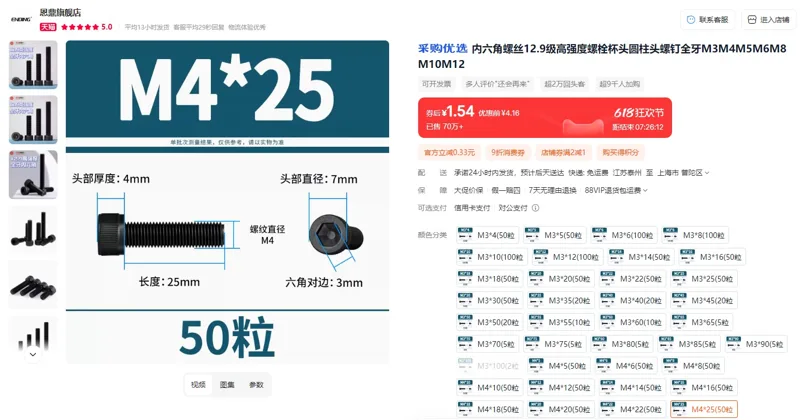The image size is (800, 420).
Task: Select the M3*12(100粒 variant
Action: pos(567,257)
